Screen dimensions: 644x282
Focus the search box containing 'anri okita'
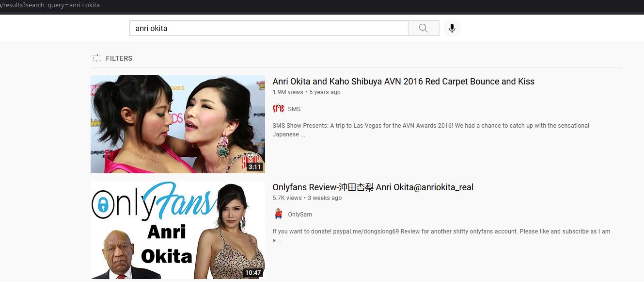pos(269,28)
